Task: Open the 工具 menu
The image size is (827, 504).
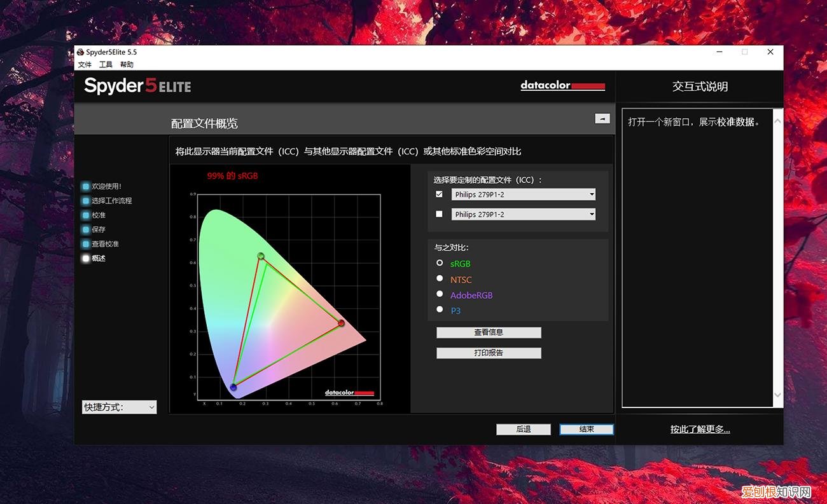Action: (106, 65)
